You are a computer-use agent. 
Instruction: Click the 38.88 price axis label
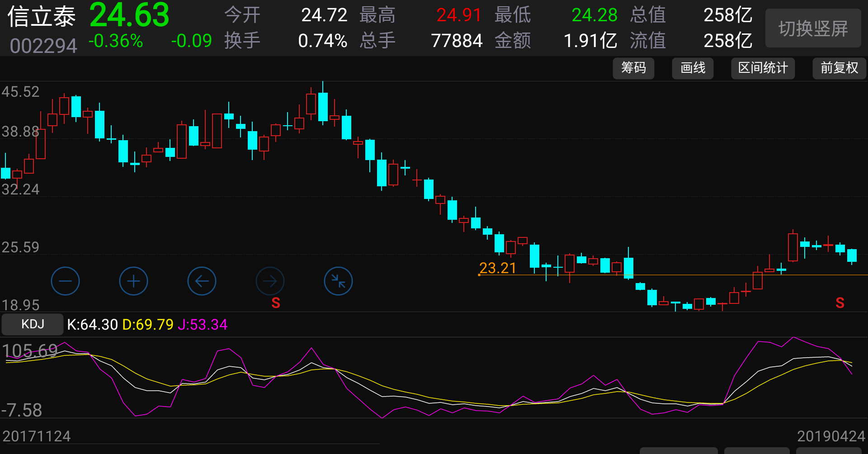20,132
